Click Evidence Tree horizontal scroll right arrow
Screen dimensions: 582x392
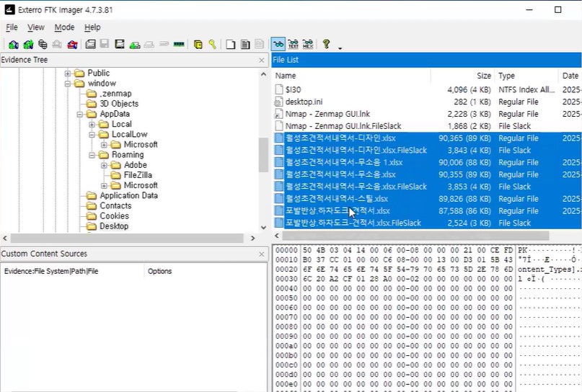(x=253, y=238)
